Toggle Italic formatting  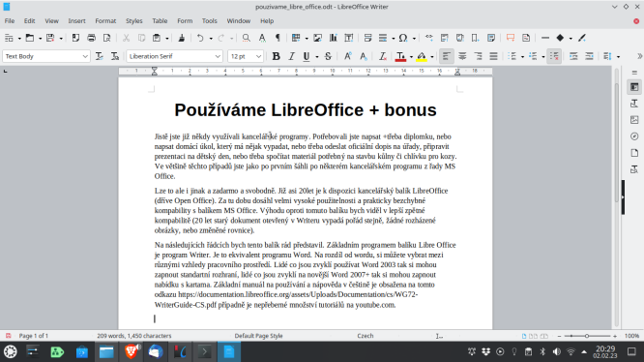pyautogui.click(x=291, y=56)
